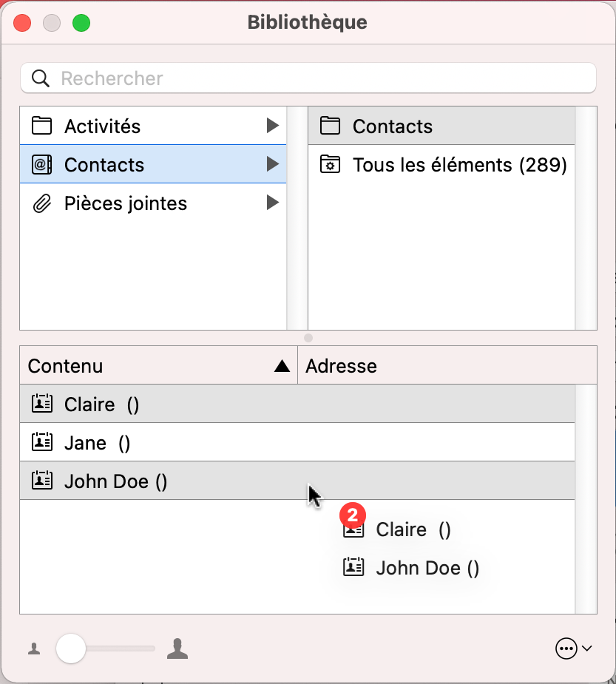
Task: Click the icon size slider knob
Action: (71, 649)
